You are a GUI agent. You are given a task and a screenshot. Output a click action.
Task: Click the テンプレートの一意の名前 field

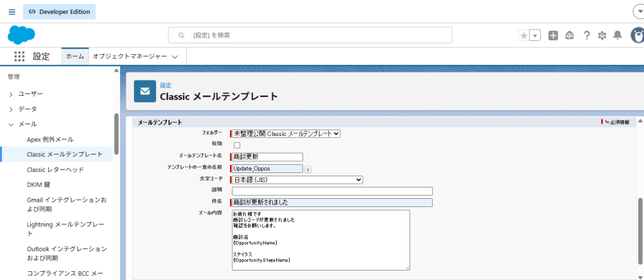[x=267, y=169]
